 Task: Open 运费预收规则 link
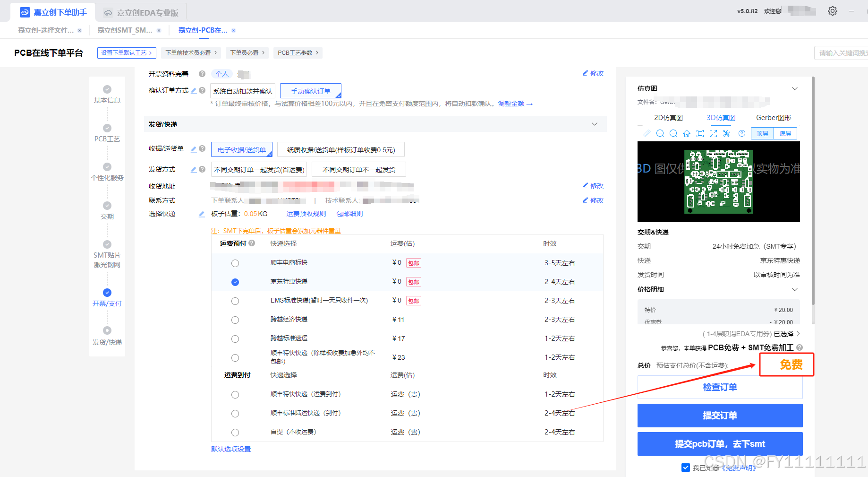(306, 214)
